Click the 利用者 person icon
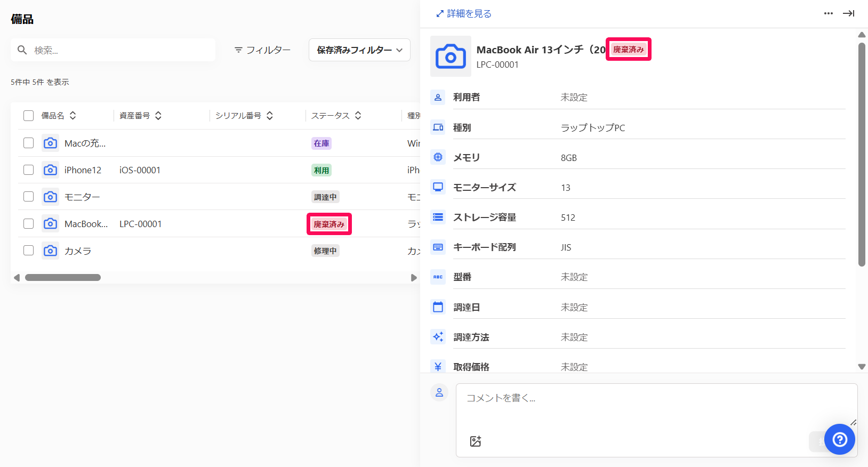Screen dimensions: 868x467 438,98
